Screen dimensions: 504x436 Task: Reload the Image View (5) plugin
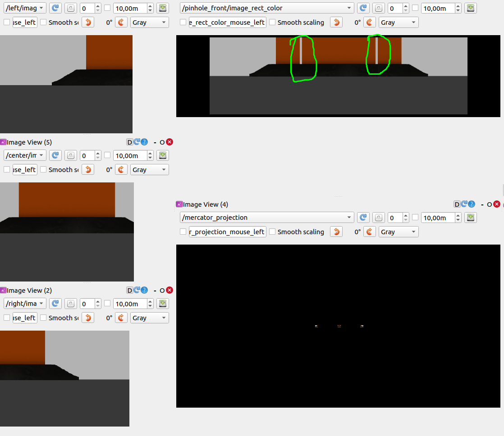coord(137,142)
